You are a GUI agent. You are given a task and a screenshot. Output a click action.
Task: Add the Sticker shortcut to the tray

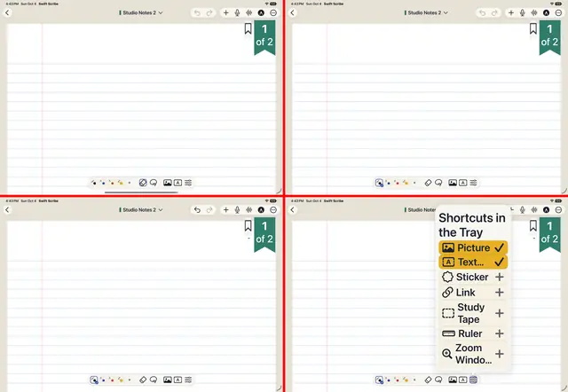pyautogui.click(x=473, y=277)
